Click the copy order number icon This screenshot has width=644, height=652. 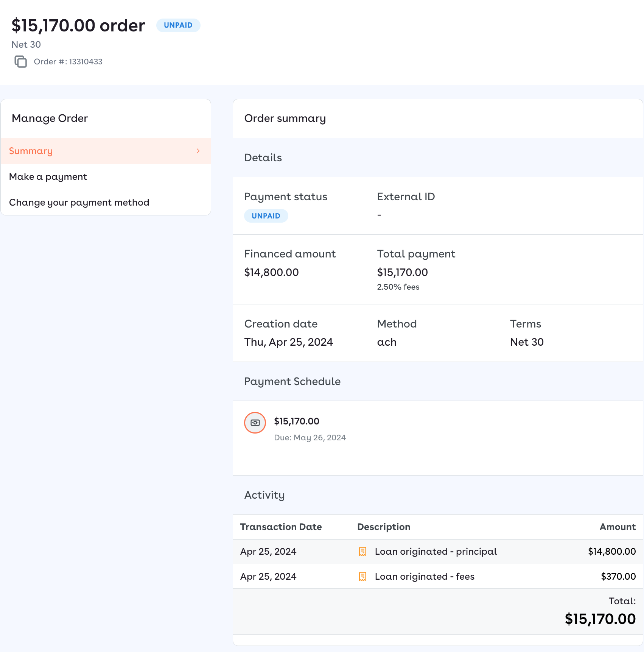click(20, 61)
